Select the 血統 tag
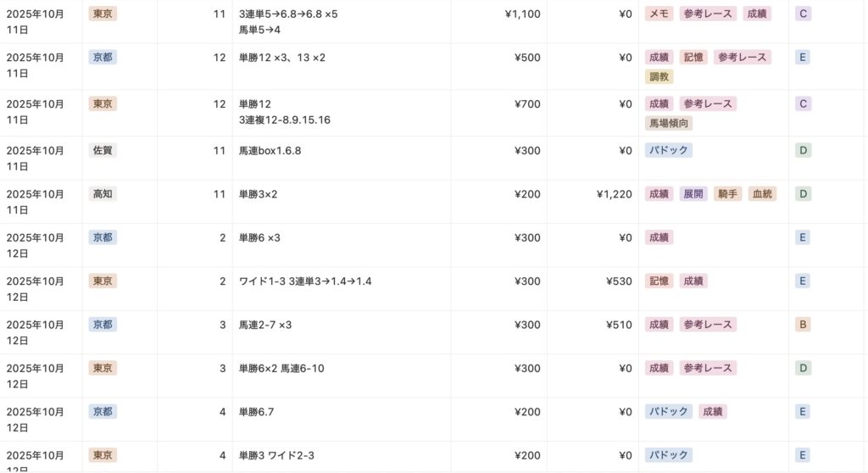This screenshot has height=473, width=868. 762,194
